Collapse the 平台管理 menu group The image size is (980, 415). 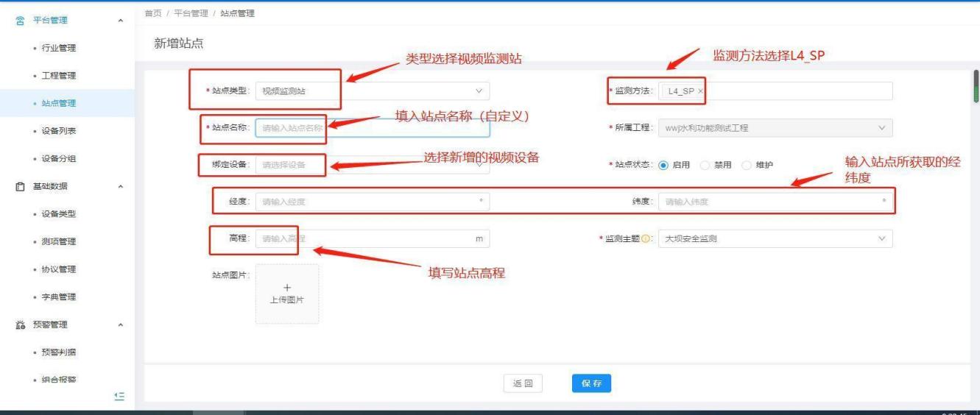click(121, 20)
